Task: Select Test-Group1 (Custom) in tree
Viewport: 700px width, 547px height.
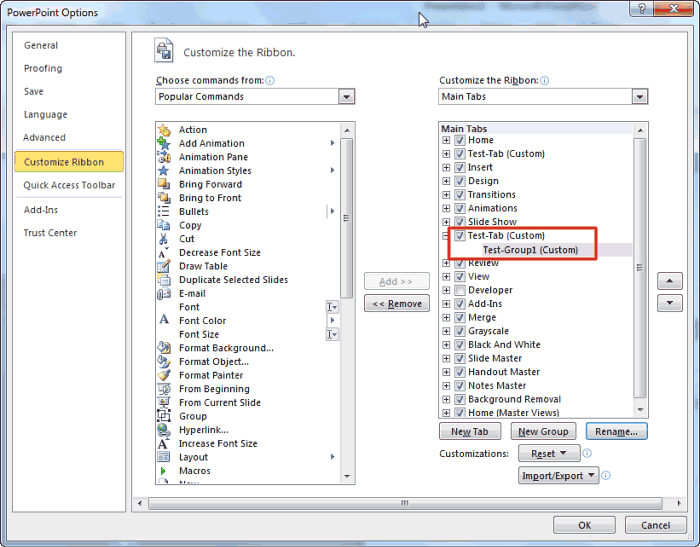Action: click(530, 250)
